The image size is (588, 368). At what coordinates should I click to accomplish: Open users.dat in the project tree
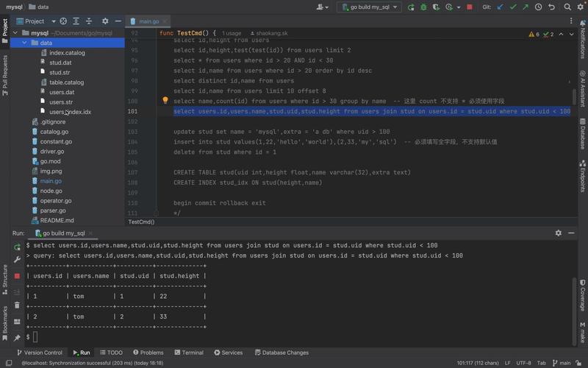pyautogui.click(x=62, y=92)
